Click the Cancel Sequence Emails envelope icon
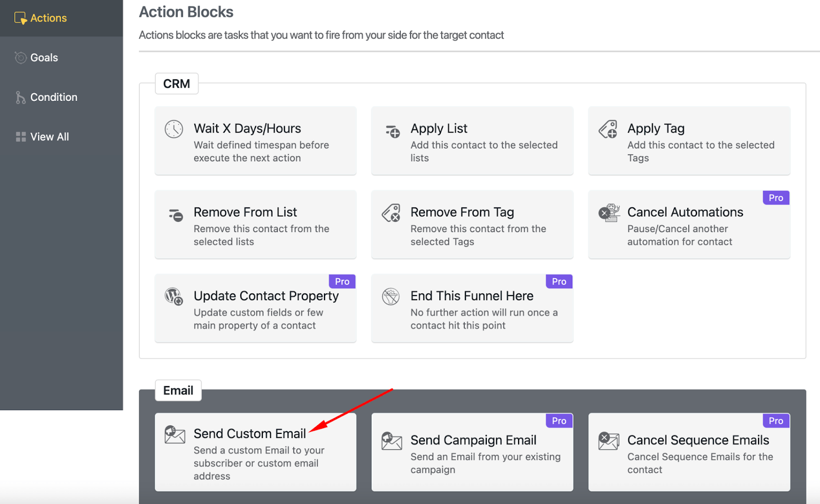The height and width of the screenshot is (504, 820). click(608, 441)
